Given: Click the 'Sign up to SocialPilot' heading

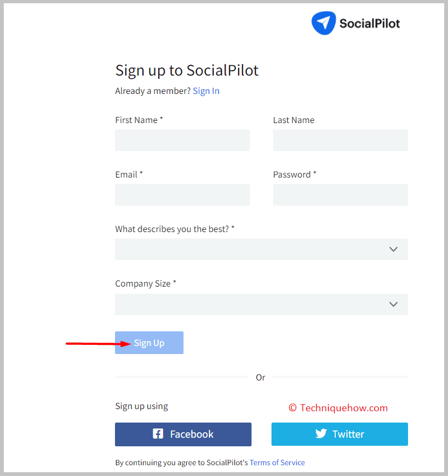Looking at the screenshot, I should 187,71.
